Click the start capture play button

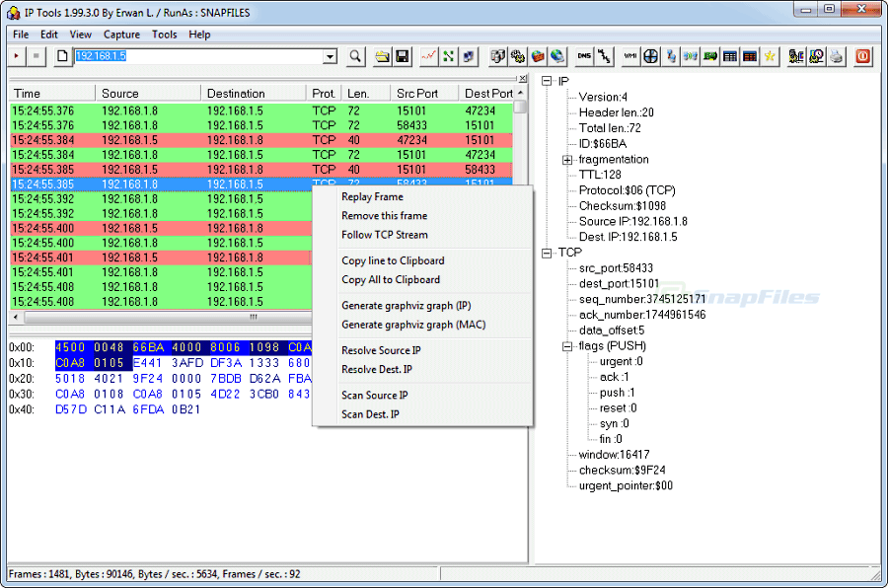(17, 56)
